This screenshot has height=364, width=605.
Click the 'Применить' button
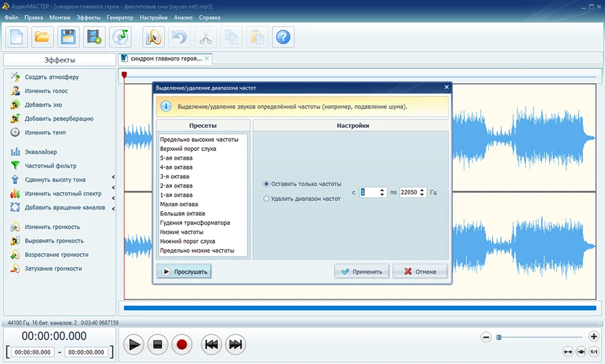coord(362,272)
